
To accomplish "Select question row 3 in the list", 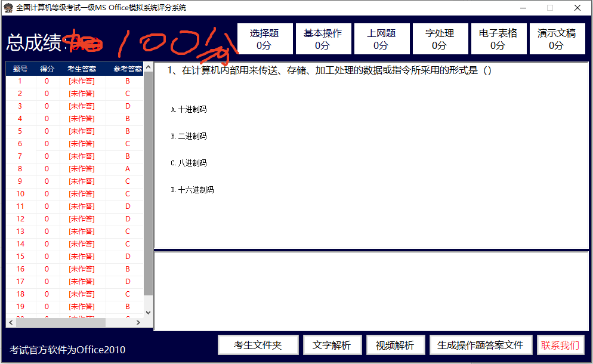I will [75, 106].
